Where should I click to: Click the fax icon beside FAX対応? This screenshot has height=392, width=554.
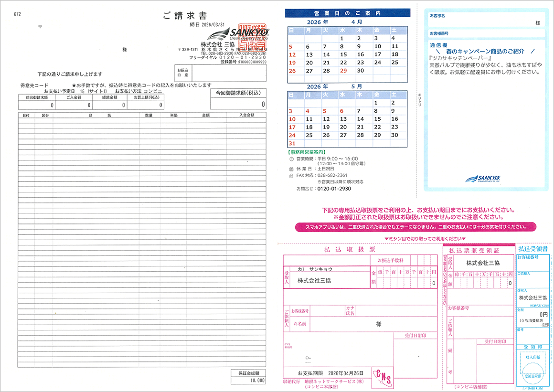pos(291,176)
